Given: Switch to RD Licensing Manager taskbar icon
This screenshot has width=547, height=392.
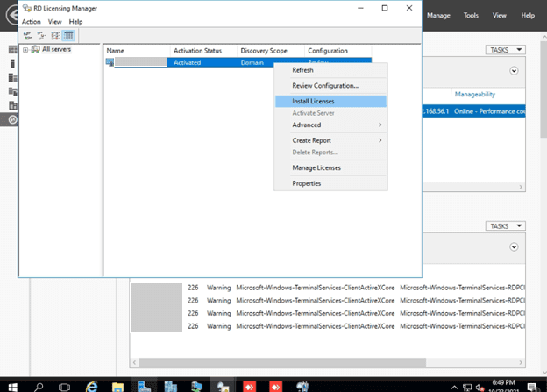Looking at the screenshot, I should pos(224,386).
